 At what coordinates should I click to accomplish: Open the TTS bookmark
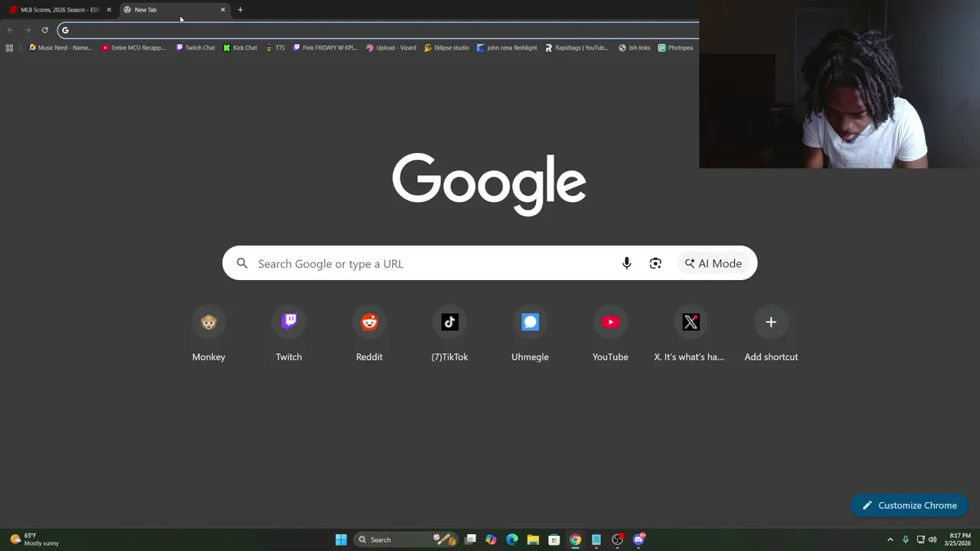(x=275, y=47)
